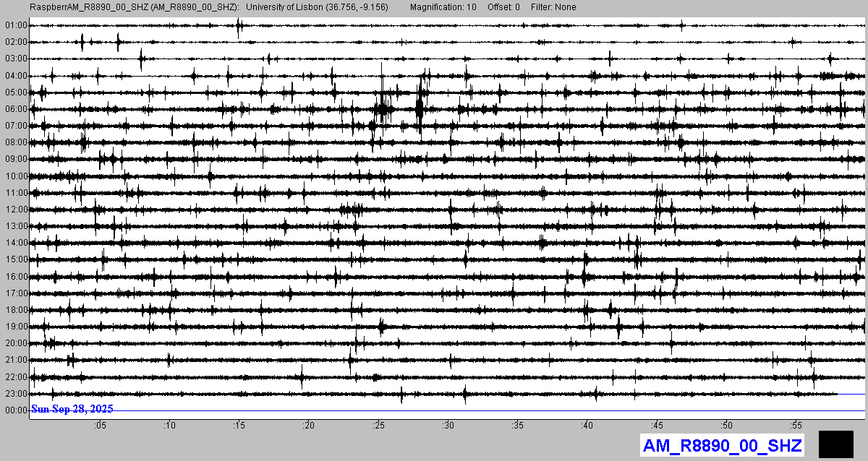Click the :05 minute axis marker
Image resolution: width=868 pixels, height=461 pixels.
100,426
